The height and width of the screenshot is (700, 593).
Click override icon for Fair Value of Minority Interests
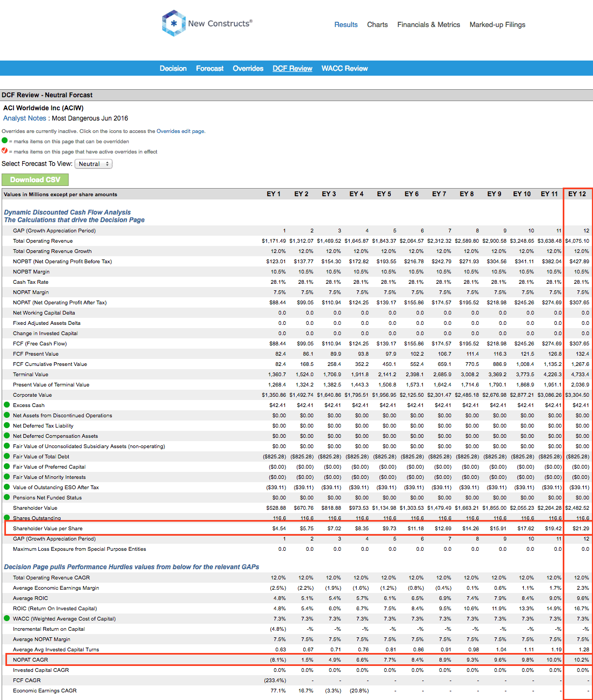pyautogui.click(x=7, y=477)
